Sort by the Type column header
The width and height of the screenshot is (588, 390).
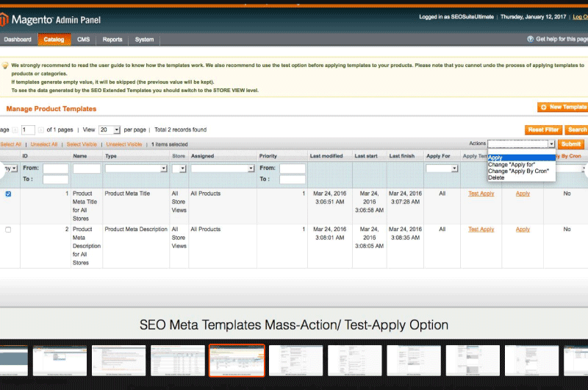[111, 156]
